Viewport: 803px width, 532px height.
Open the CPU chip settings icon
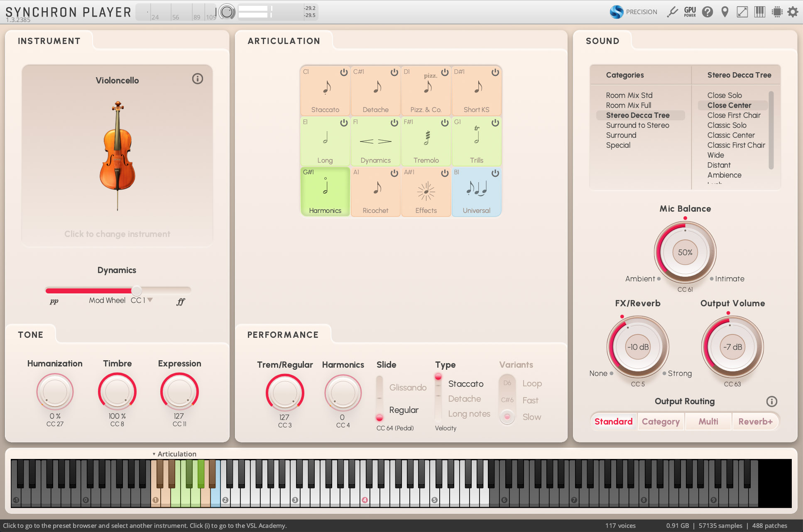tap(777, 12)
